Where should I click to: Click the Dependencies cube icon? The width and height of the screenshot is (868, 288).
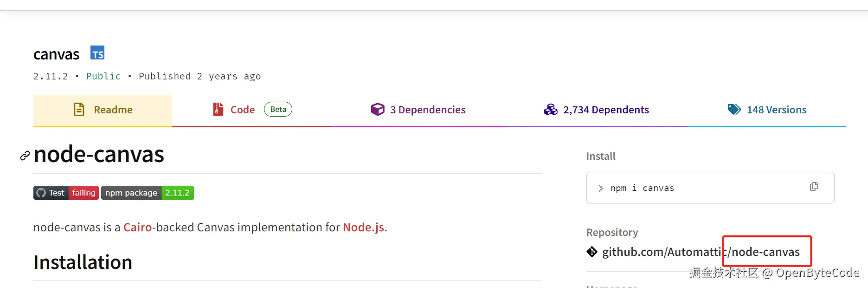click(x=378, y=110)
